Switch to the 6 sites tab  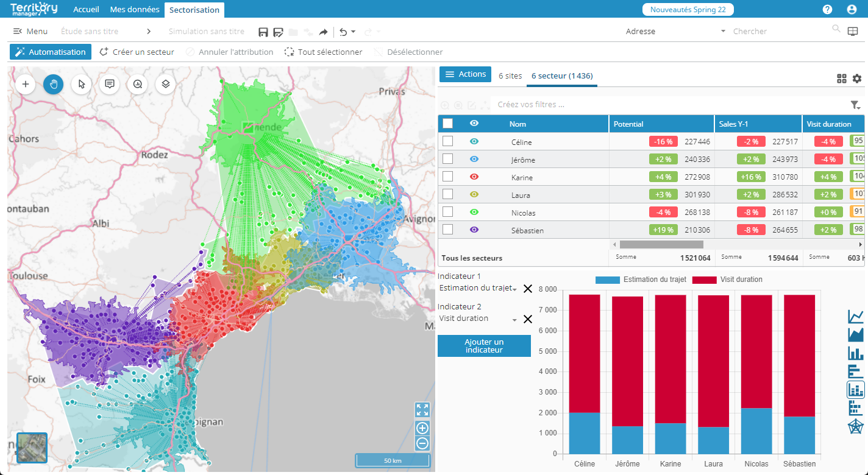510,76
